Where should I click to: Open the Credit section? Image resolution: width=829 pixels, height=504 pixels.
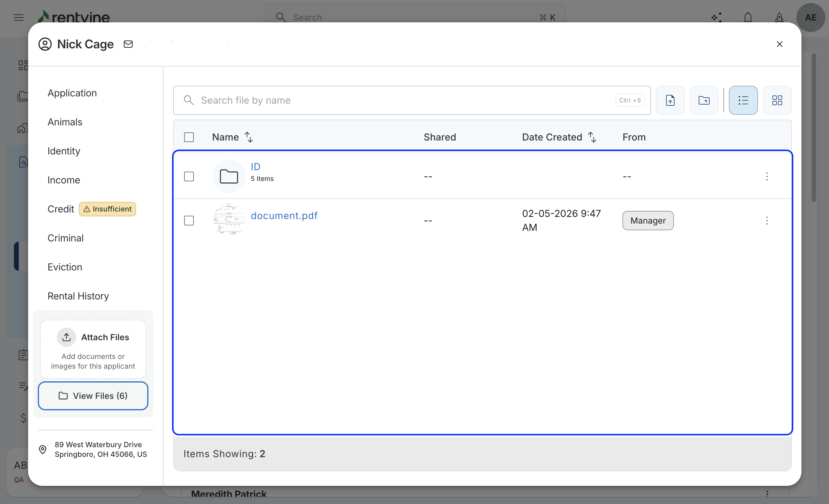(x=60, y=209)
